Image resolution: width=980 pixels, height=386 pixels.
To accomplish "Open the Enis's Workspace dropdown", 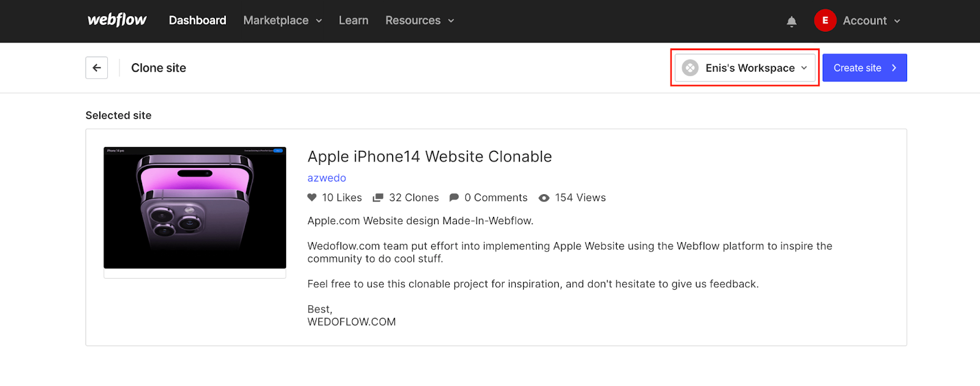I will (745, 68).
